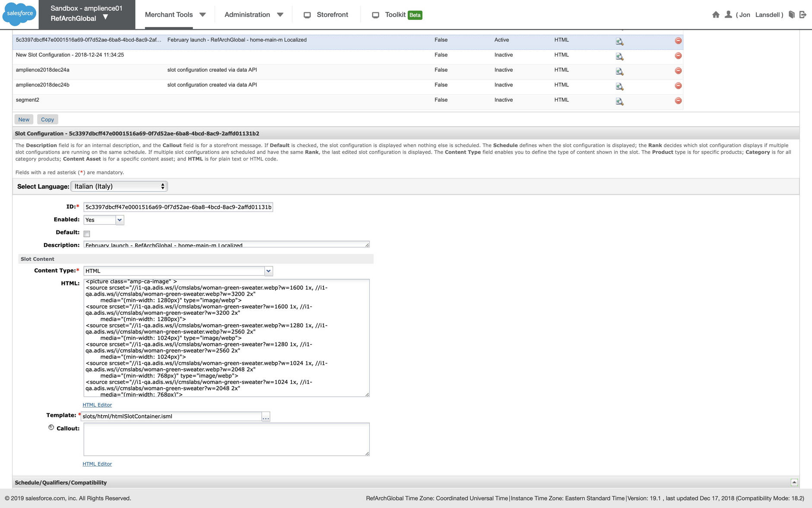Open the home icon in header
Image resolution: width=812 pixels, height=508 pixels.
[716, 15]
